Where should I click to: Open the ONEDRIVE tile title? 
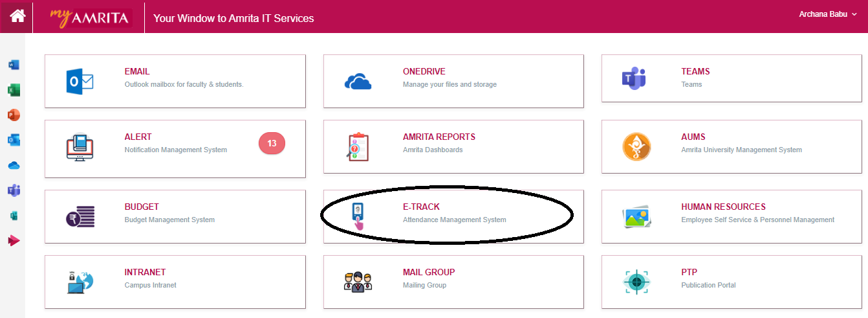tap(424, 71)
